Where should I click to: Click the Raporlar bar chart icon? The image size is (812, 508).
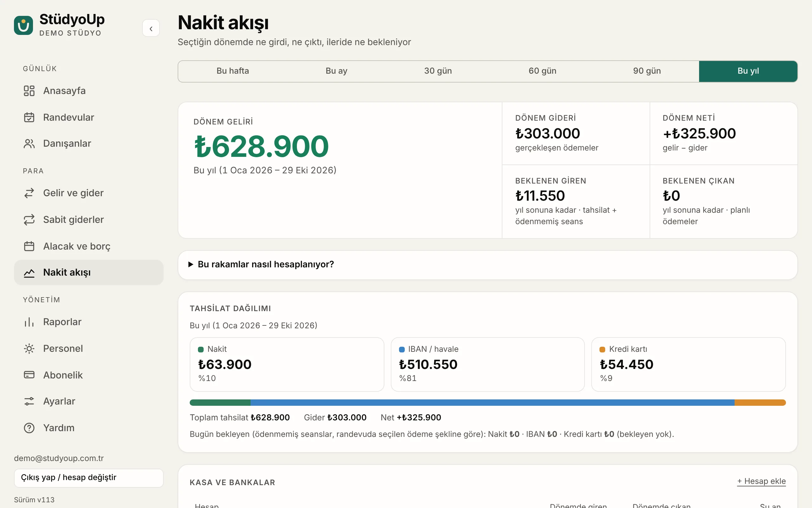29,322
